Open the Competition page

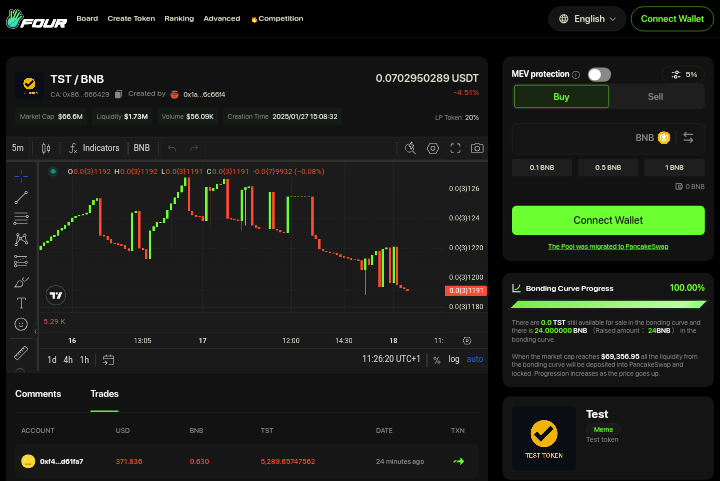[277, 18]
